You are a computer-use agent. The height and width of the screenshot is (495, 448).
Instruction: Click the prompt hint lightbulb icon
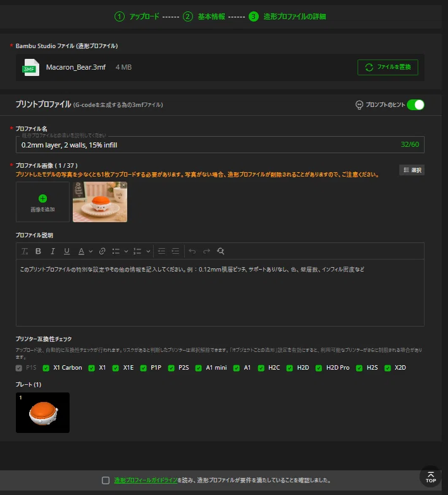click(359, 105)
